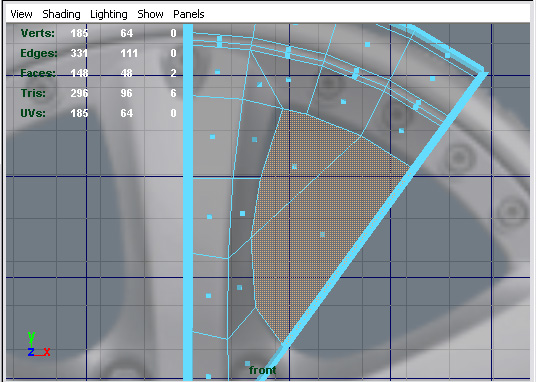Click the 111 value in Edges row
This screenshot has height=382, width=536.
coord(129,53)
